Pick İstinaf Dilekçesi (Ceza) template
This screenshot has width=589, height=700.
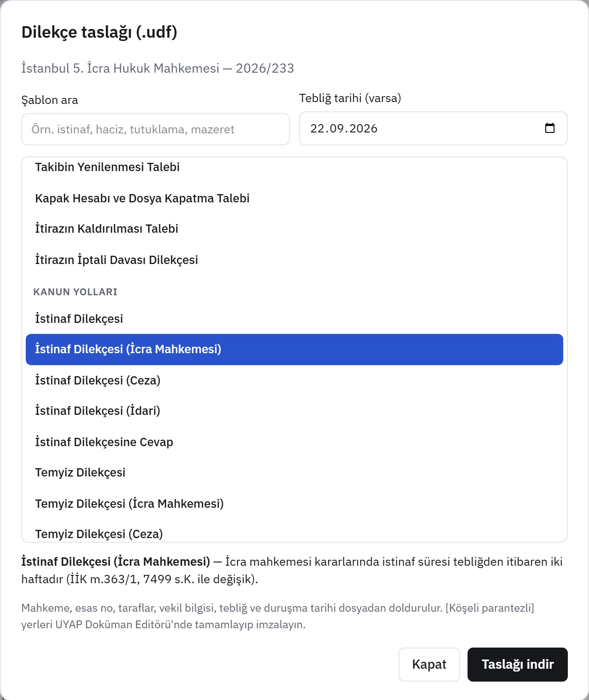pyautogui.click(x=294, y=380)
